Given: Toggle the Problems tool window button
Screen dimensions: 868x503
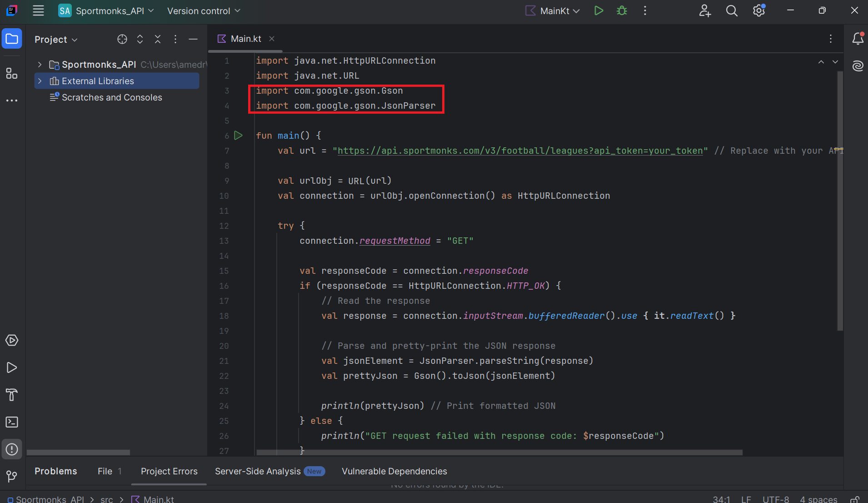Looking at the screenshot, I should coord(12,449).
